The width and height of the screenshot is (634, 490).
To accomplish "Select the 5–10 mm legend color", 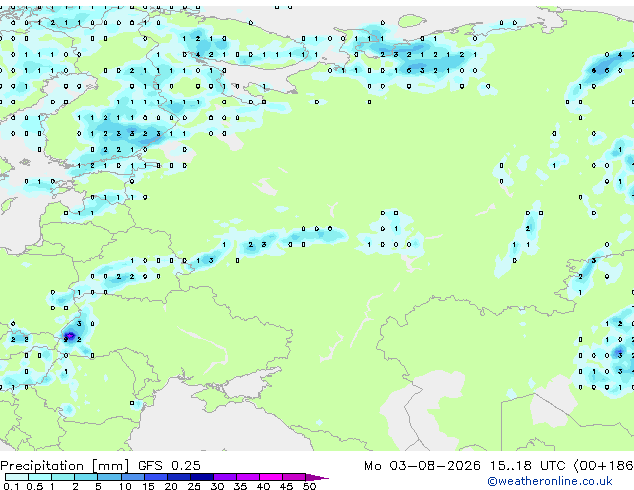I will coord(109,477).
